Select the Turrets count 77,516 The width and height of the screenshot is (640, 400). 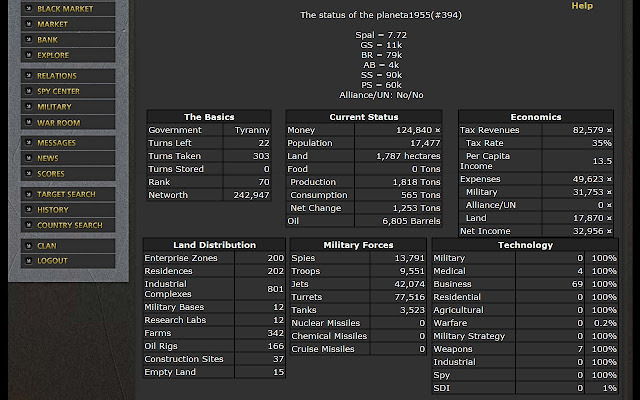pos(410,297)
